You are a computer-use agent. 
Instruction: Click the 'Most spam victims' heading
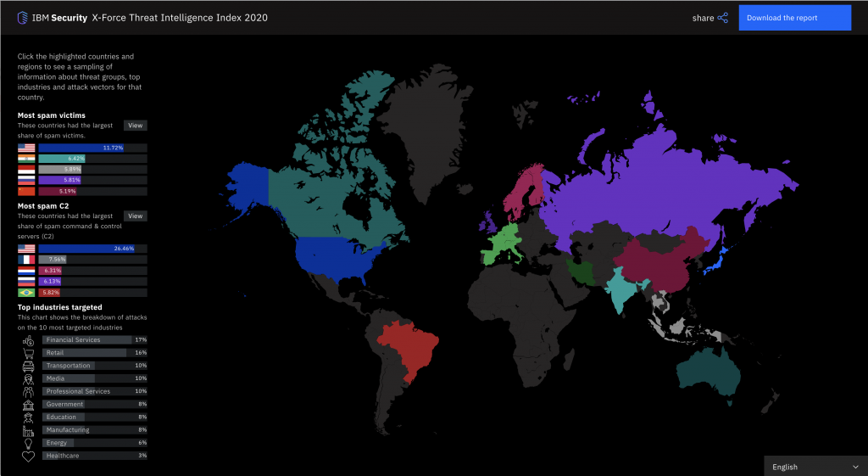pyautogui.click(x=52, y=115)
